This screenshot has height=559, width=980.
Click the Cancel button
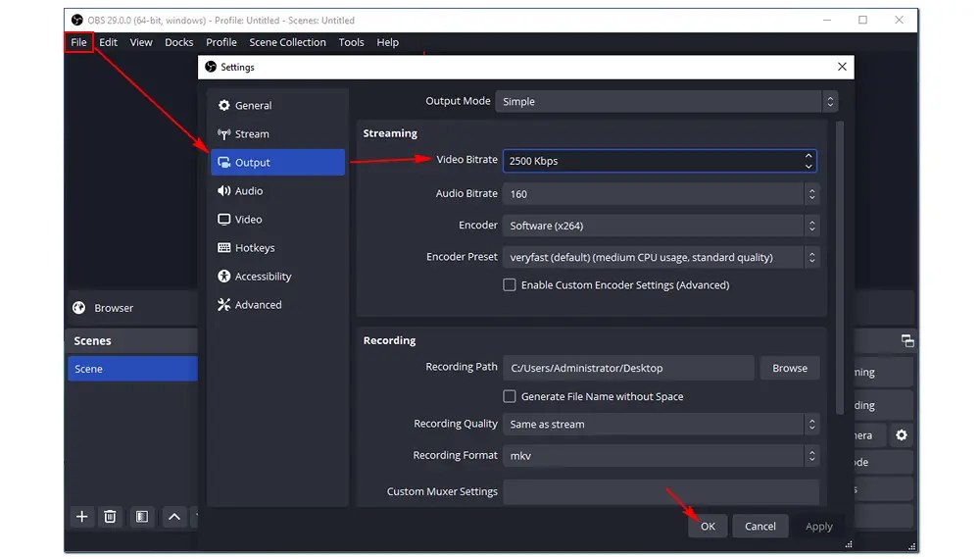760,526
